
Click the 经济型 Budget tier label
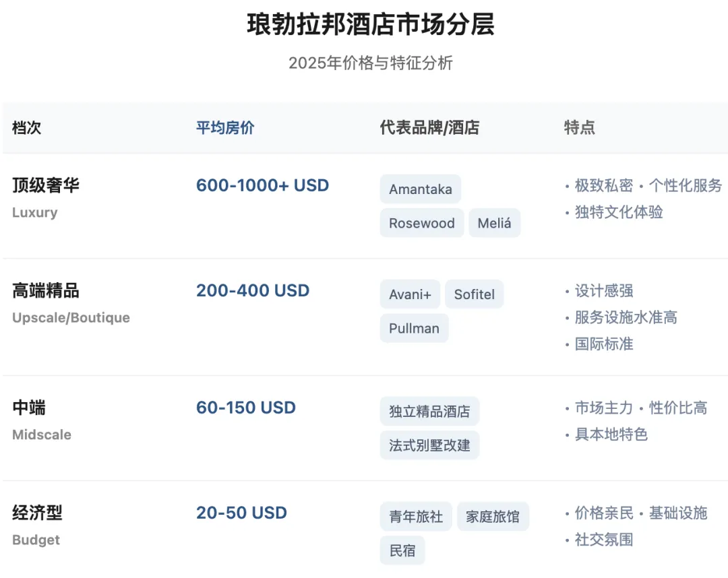tap(37, 513)
